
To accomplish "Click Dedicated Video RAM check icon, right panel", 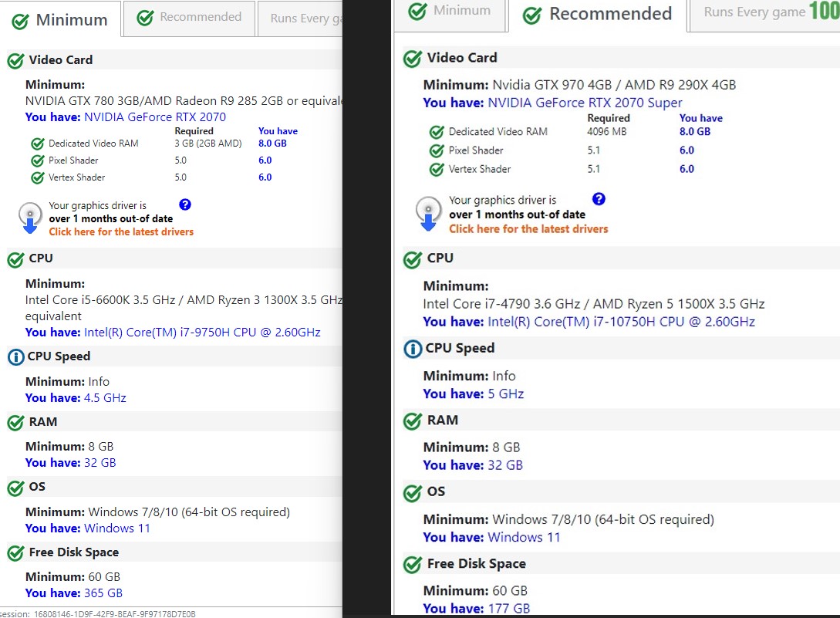I will click(437, 132).
